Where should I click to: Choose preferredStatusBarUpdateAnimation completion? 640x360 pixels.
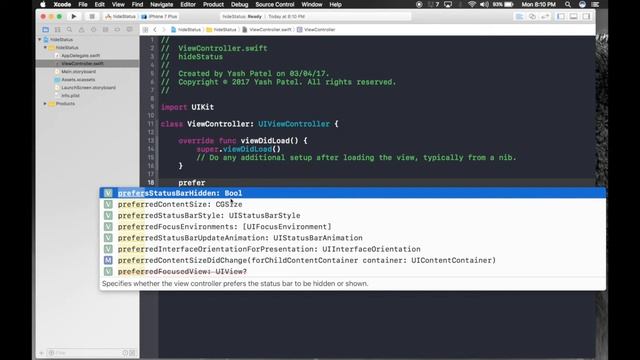pyautogui.click(x=353, y=238)
